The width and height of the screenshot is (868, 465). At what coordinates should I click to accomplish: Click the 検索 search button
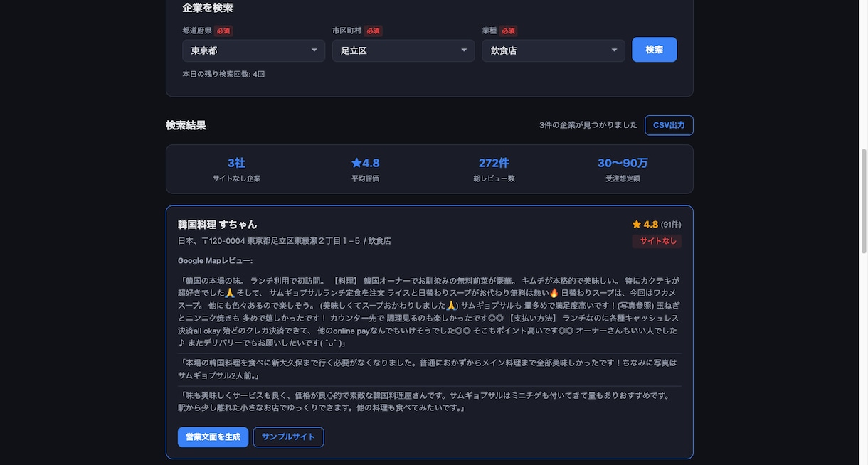[655, 50]
